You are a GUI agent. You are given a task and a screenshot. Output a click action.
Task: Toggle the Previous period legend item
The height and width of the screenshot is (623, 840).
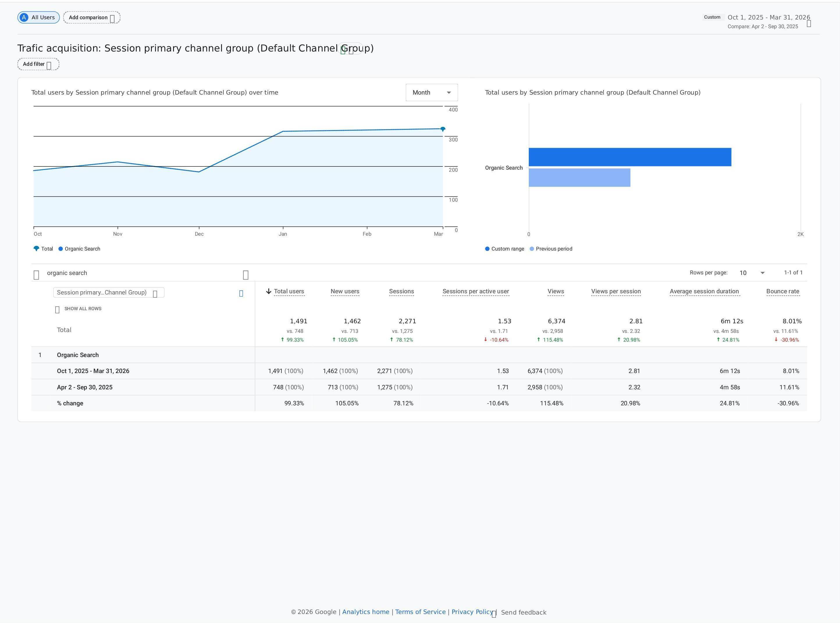pyautogui.click(x=551, y=249)
